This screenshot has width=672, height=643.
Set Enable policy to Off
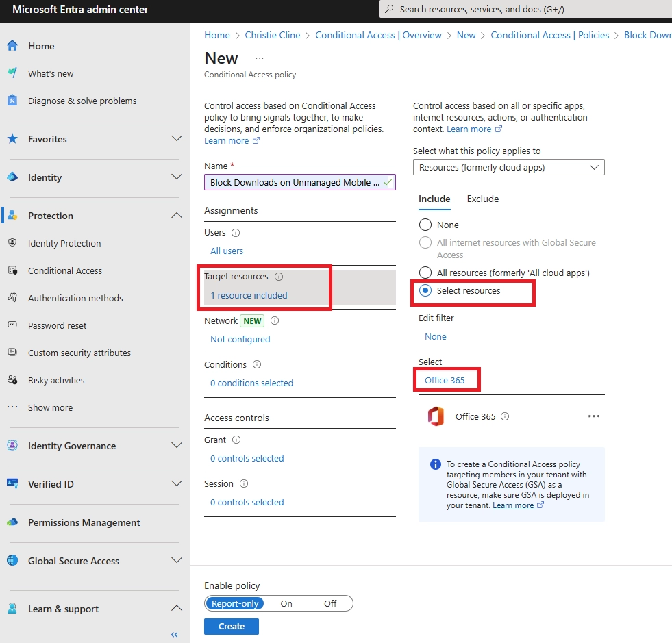[330, 603]
